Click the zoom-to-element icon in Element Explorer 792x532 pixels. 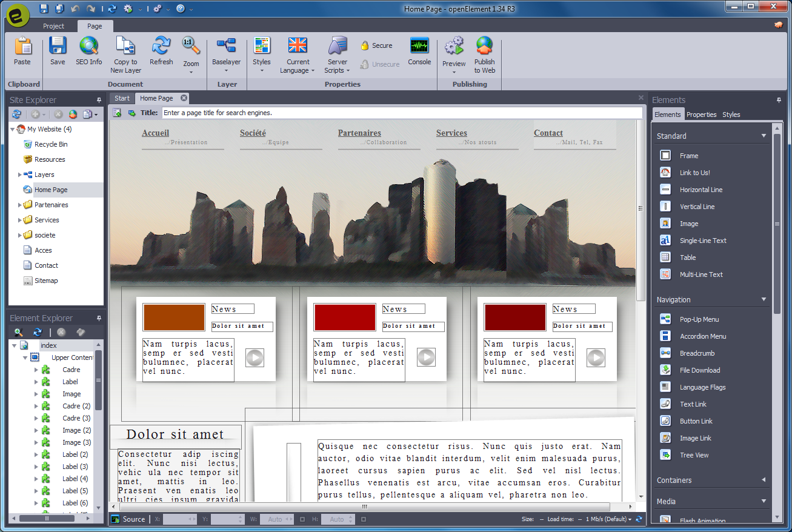tap(19, 332)
